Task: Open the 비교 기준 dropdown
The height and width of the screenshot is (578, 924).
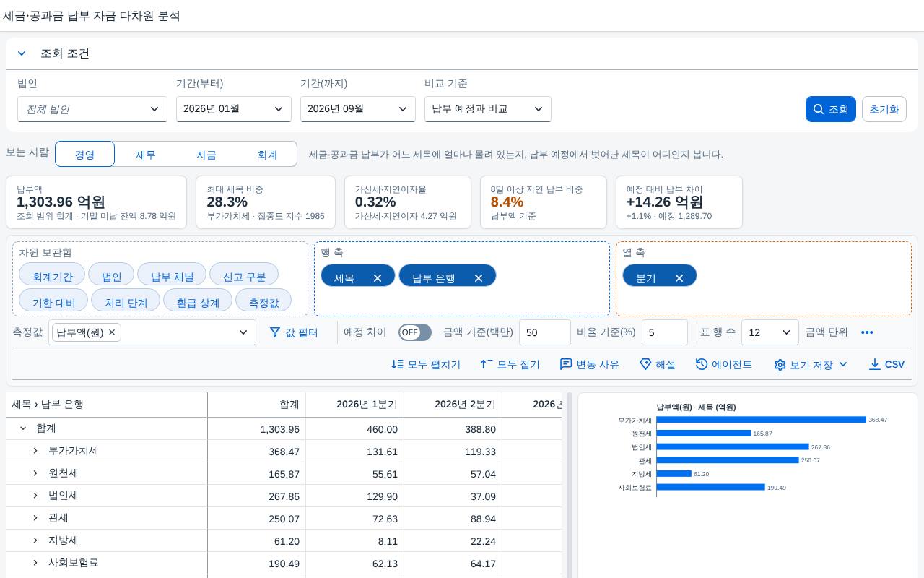Action: pos(488,109)
